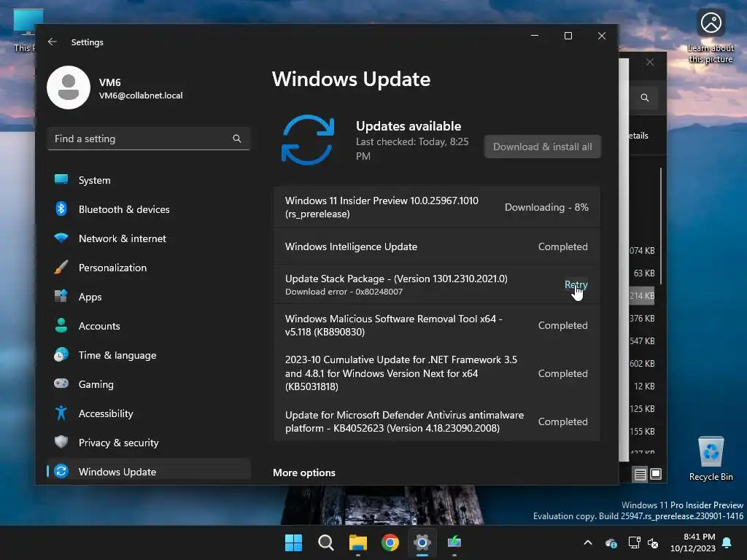Click the Windows 11 Insider Preview update row

coord(436,207)
